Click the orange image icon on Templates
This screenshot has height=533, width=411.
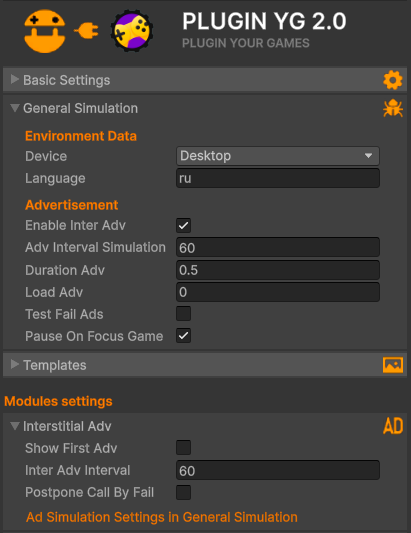pyautogui.click(x=393, y=365)
